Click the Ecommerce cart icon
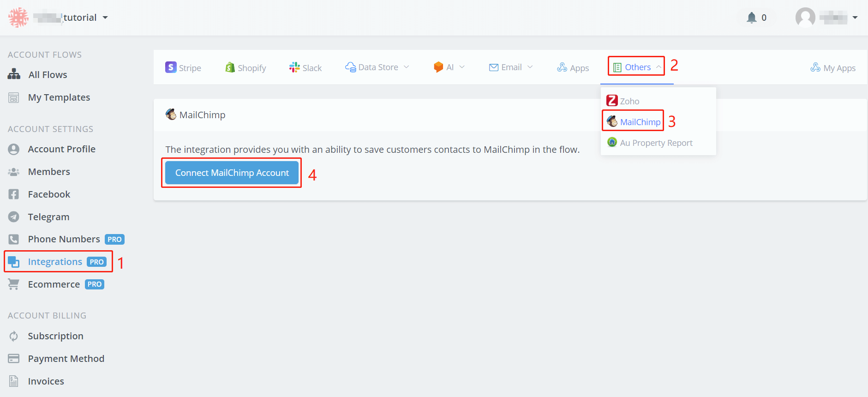The image size is (868, 397). tap(14, 284)
